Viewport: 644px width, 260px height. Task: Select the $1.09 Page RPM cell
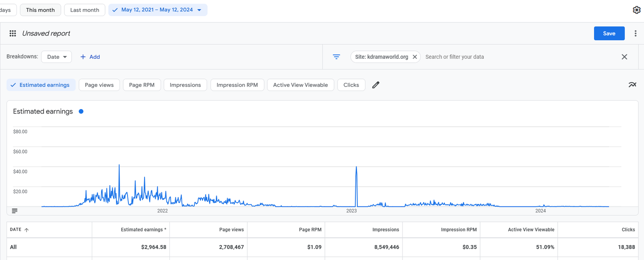tap(314, 247)
